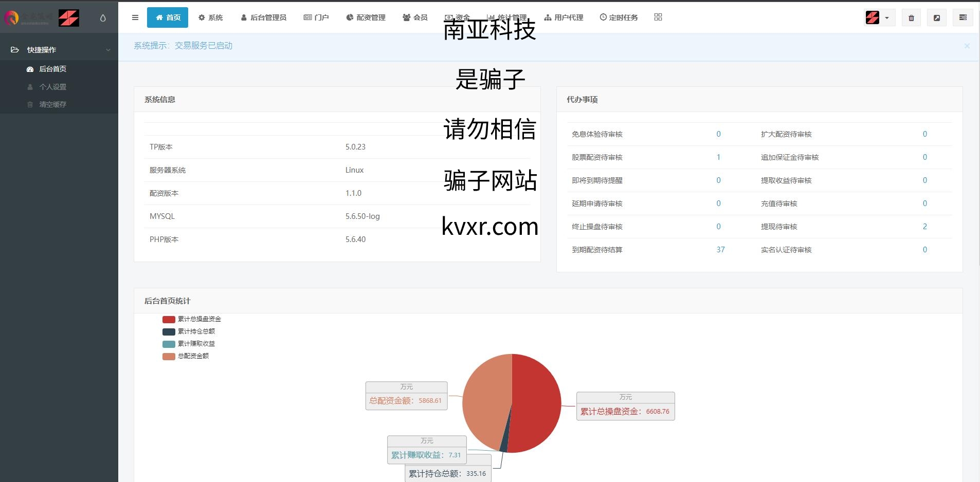Image resolution: width=980 pixels, height=482 pixels.
Task: Toggle 总配资金额 legend swatch
Action: pos(169,357)
